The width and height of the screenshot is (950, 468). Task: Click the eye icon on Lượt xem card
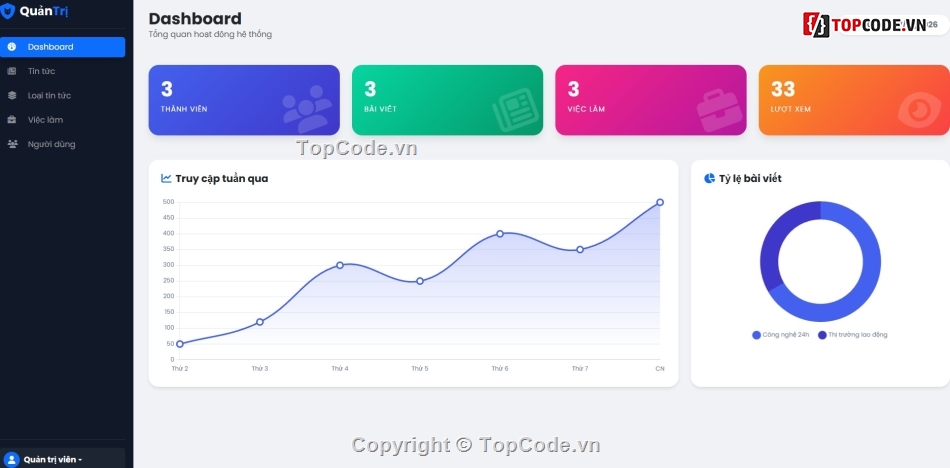tap(919, 110)
